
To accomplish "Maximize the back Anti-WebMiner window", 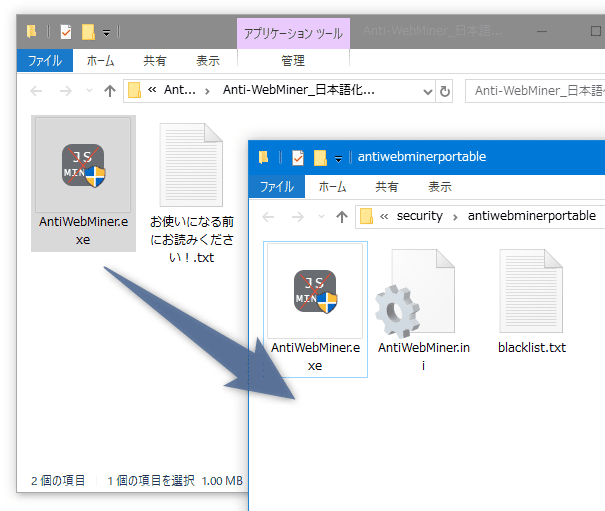I will coord(596,32).
